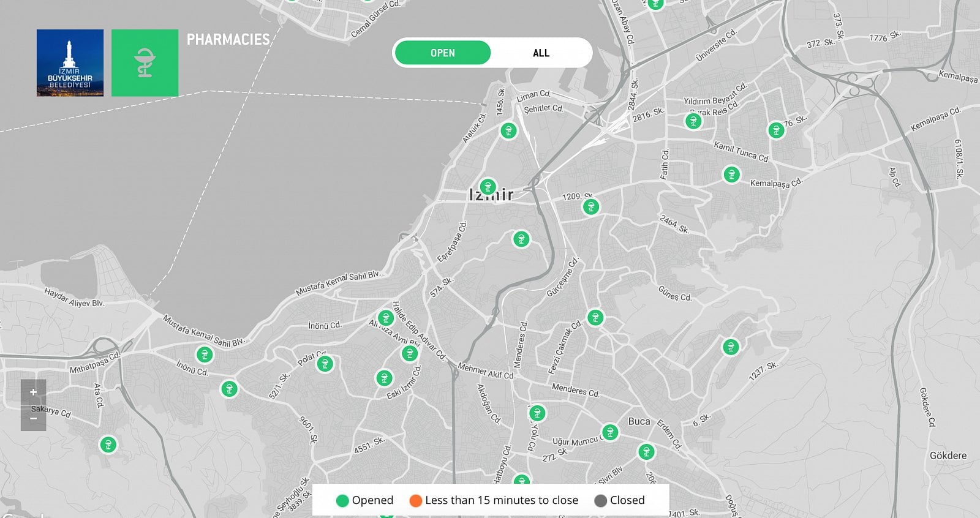980x518 pixels.
Task: Click the grey Closed legend dot
Action: (601, 501)
